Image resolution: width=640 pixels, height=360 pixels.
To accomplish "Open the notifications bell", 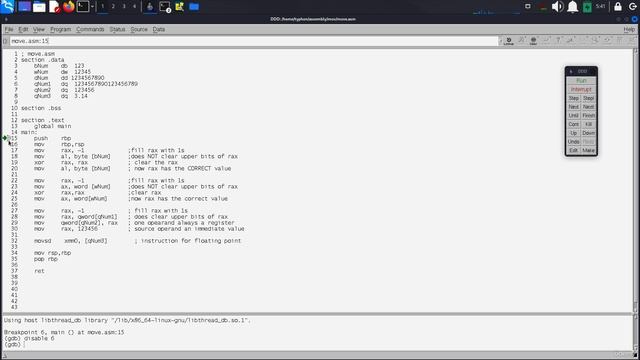I will pos(573,7).
